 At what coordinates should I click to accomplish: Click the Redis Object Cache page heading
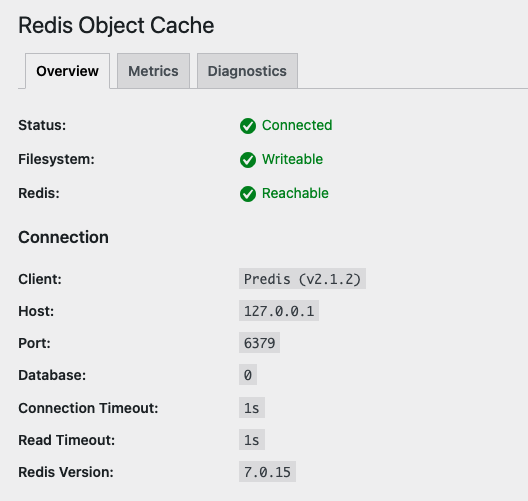pos(116,26)
